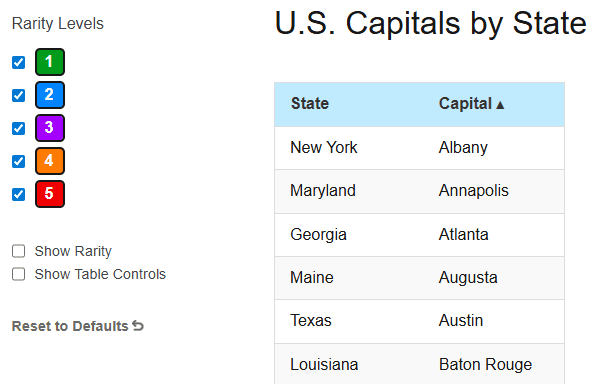Uncheck the rarity level 1 checkbox
The height and width of the screenshot is (384, 598).
[18, 62]
